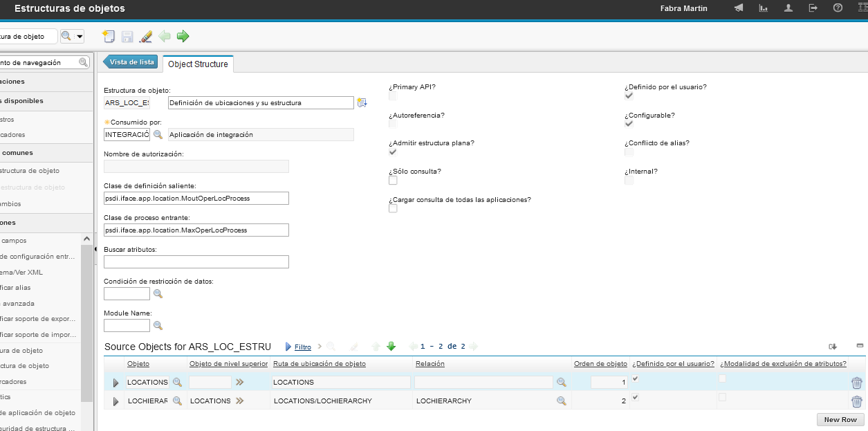Click the object description field 'Definición de ubicaciones'

[261, 103]
